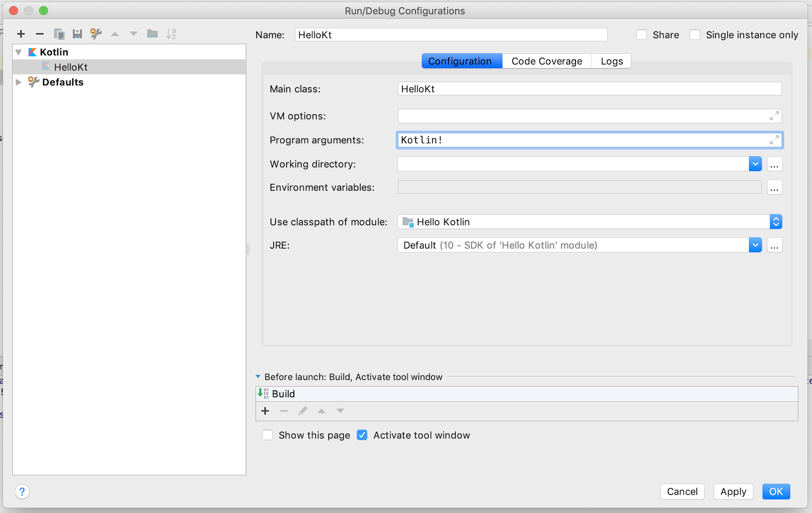812x513 pixels.
Task: Click the save configuration disk icon
Action: coord(77,34)
